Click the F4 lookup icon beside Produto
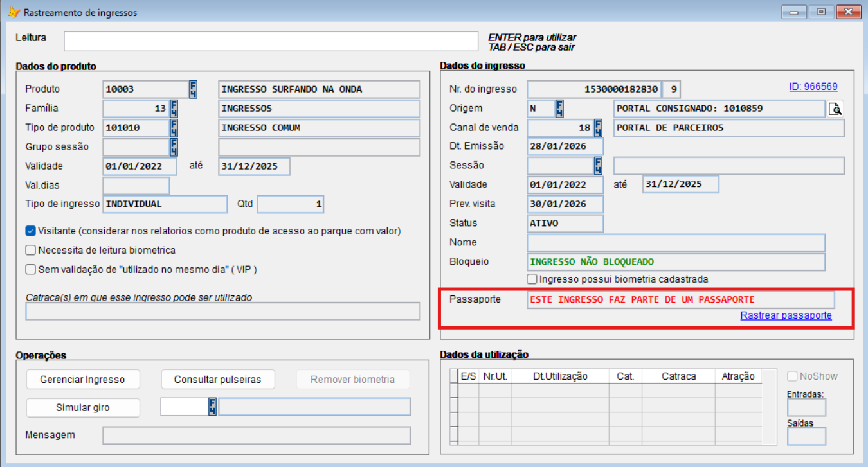 (x=193, y=89)
